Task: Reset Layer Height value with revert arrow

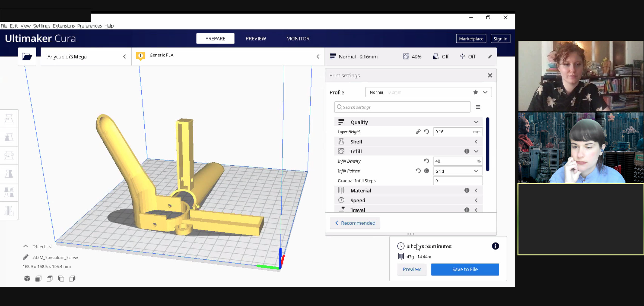Action: pos(426,132)
